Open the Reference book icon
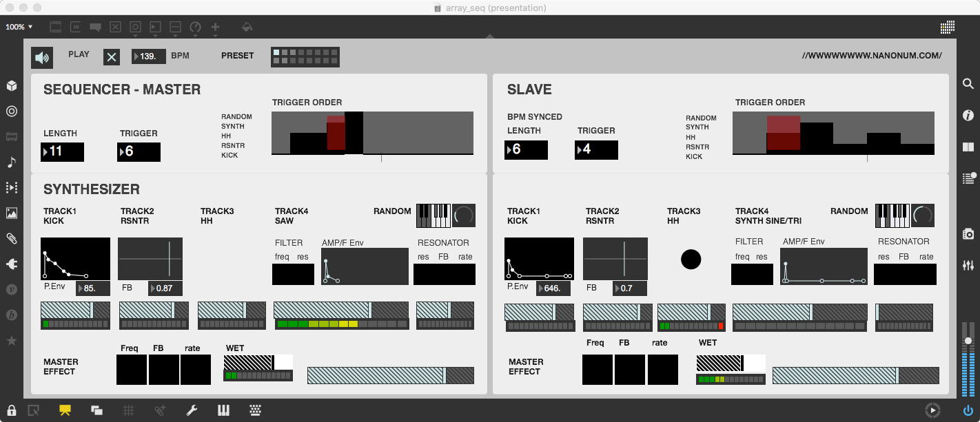 pyautogui.click(x=968, y=147)
